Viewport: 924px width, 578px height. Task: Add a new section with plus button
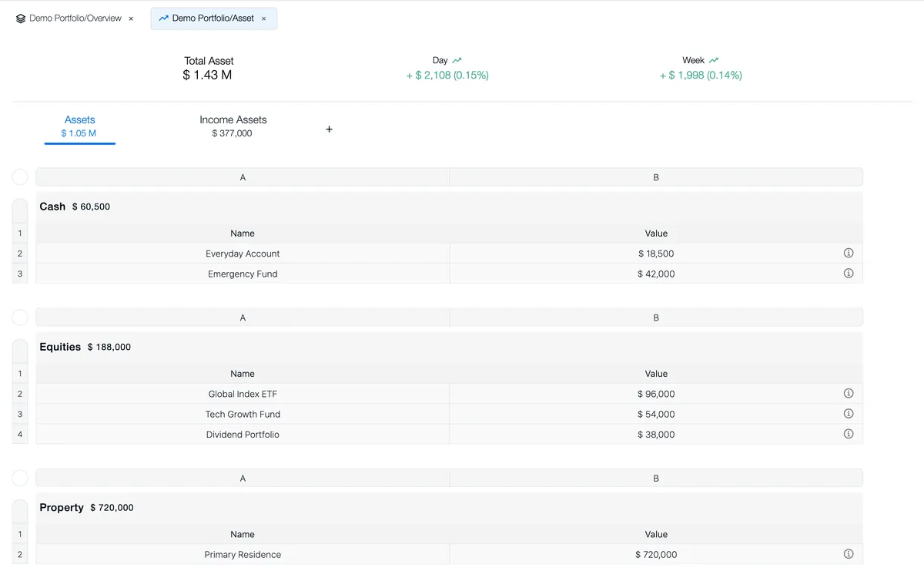[329, 129]
